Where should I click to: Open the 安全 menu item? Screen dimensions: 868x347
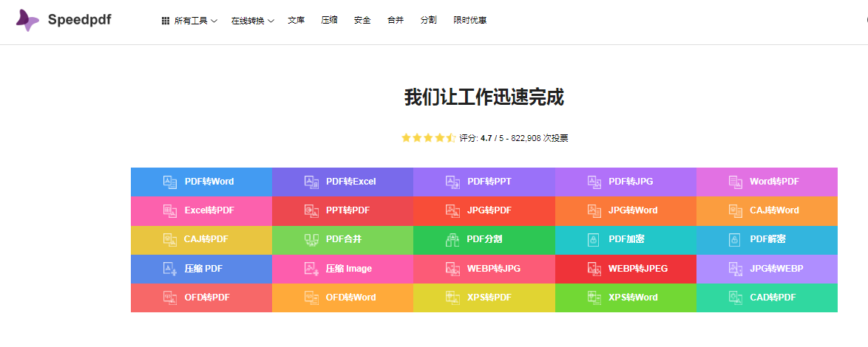point(362,21)
